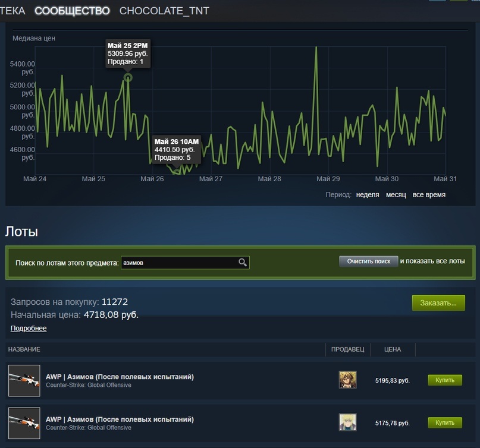
Task: Click the Май 31 label on chart axis
Action: coord(445,179)
